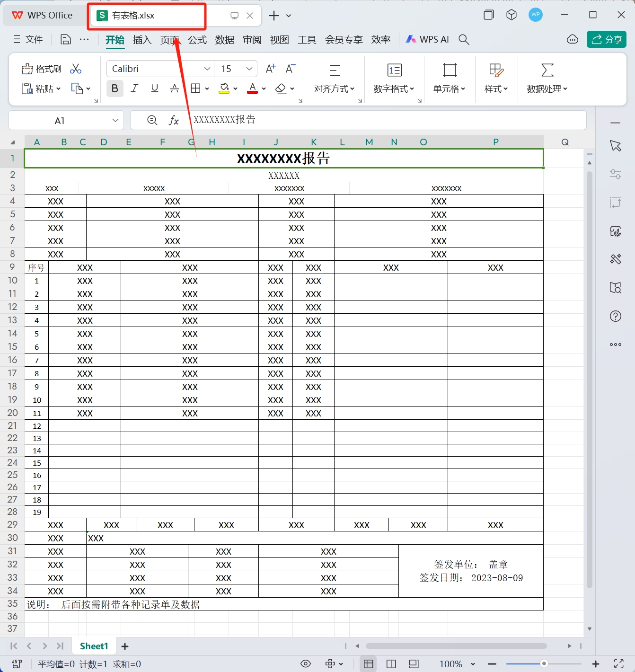
Task: Click the 分享 share button
Action: pyautogui.click(x=607, y=40)
